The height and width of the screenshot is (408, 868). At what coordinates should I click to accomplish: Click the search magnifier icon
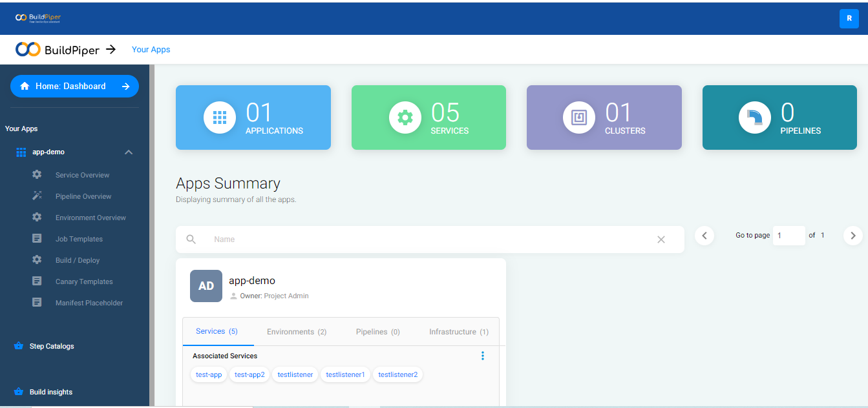click(x=191, y=240)
